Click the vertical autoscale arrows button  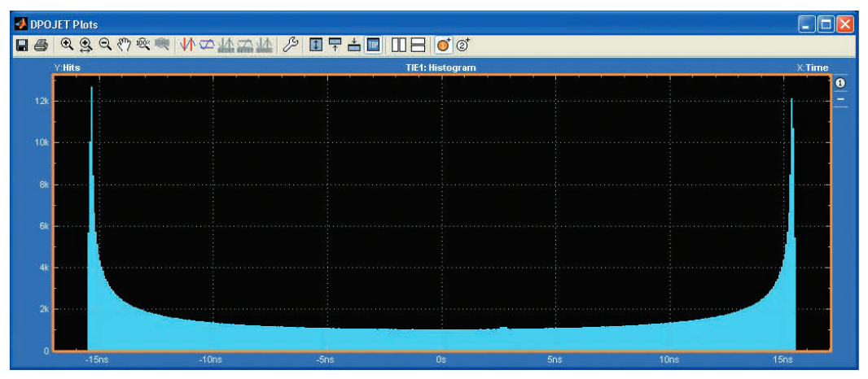(x=317, y=46)
